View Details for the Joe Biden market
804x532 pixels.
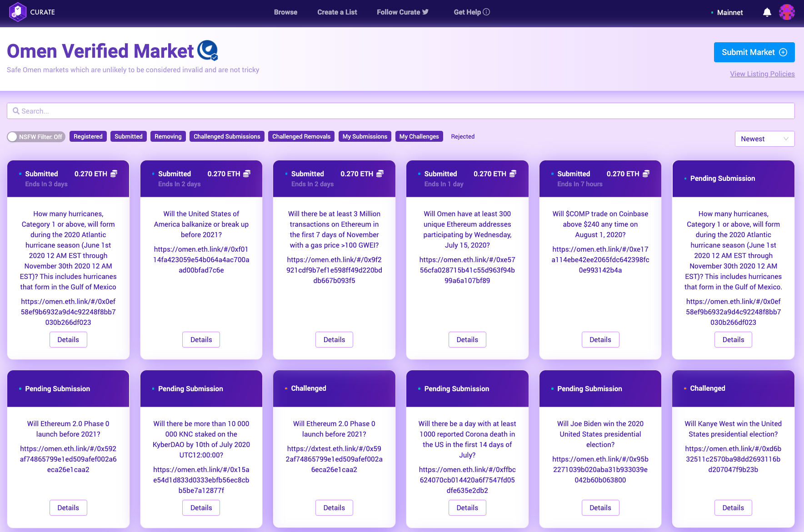[600, 508]
